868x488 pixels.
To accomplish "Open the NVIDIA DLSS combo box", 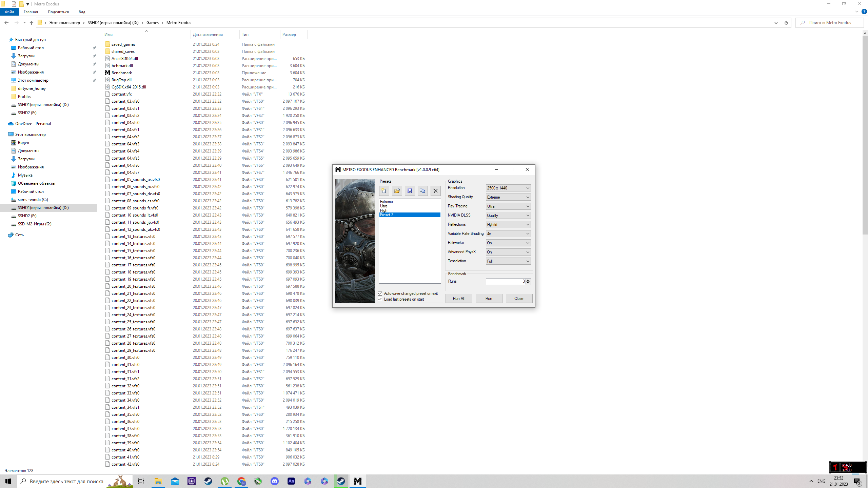I will click(508, 215).
